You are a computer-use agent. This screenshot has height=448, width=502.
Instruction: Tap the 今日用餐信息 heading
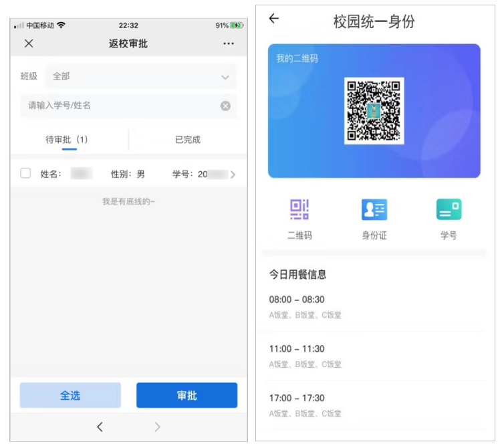(x=297, y=274)
